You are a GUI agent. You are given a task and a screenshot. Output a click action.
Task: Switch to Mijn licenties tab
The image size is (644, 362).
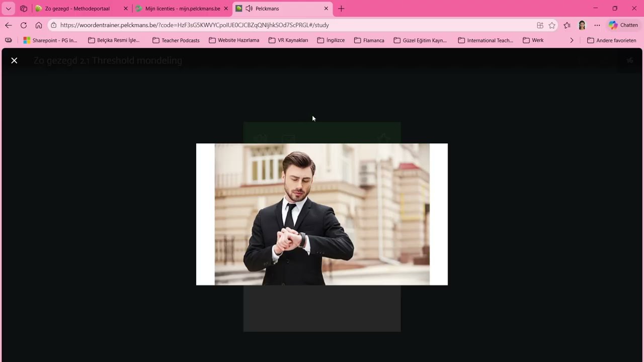183,9
